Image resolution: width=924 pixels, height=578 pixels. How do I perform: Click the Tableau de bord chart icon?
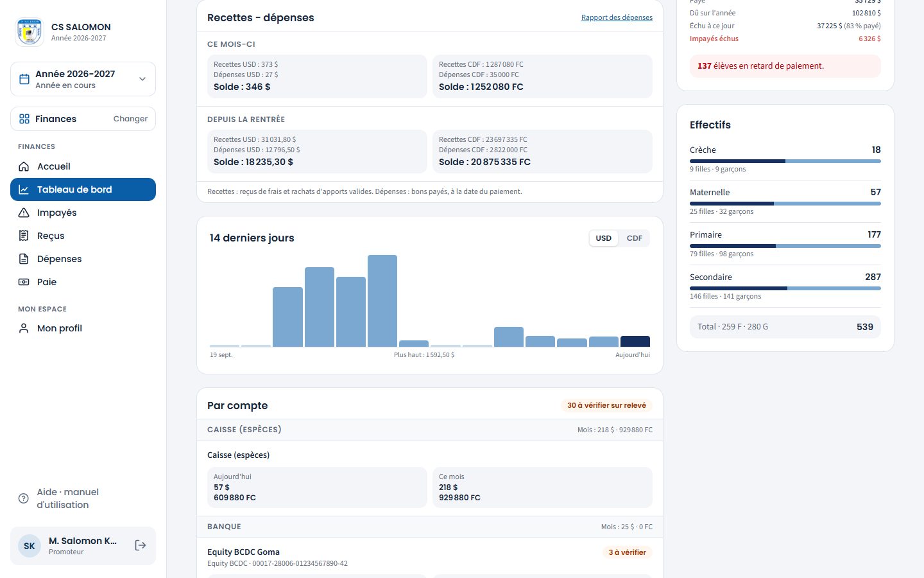24,189
